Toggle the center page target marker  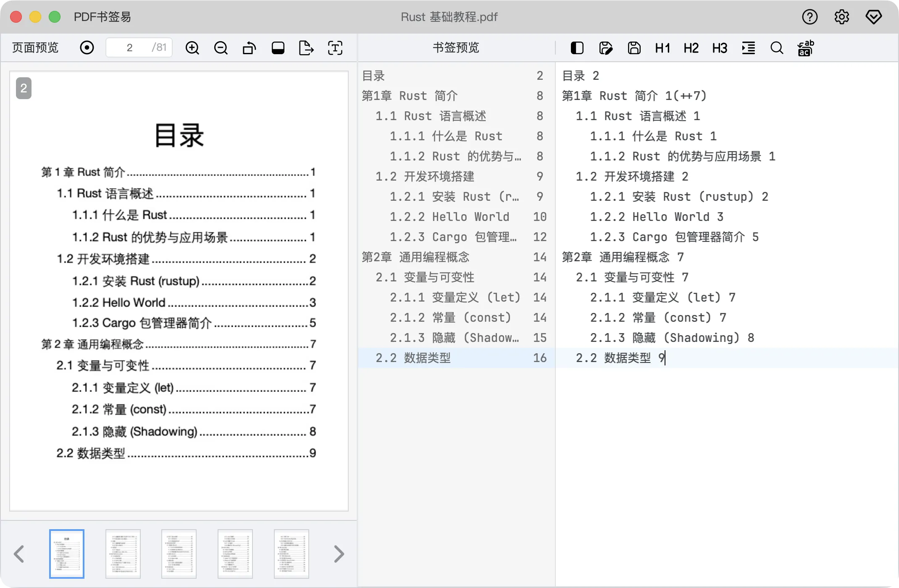click(x=87, y=47)
